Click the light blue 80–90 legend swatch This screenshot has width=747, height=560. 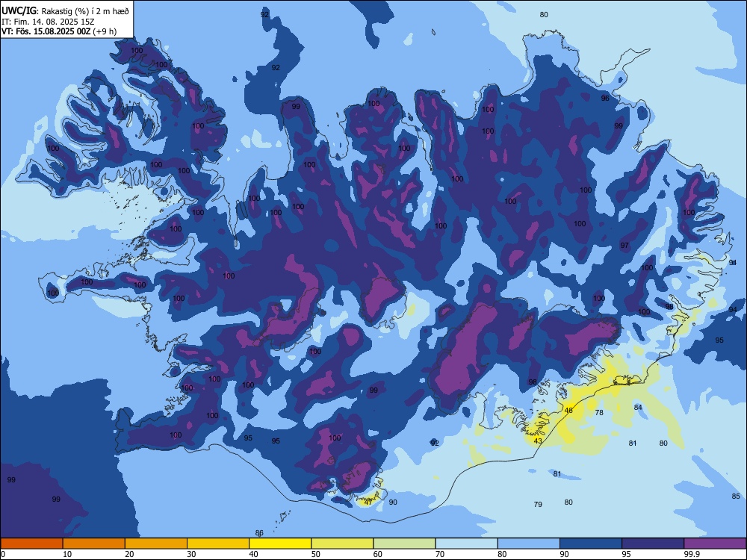coord(529,544)
